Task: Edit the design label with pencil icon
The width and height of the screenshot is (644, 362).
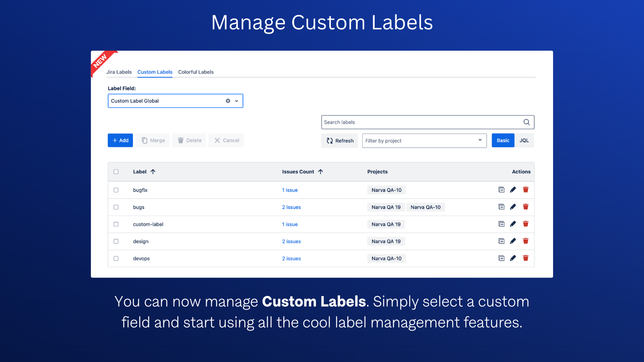Action: coord(513,241)
